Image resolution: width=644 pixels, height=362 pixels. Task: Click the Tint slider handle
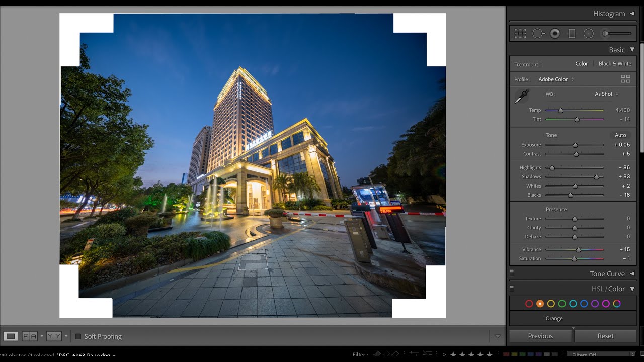(577, 120)
